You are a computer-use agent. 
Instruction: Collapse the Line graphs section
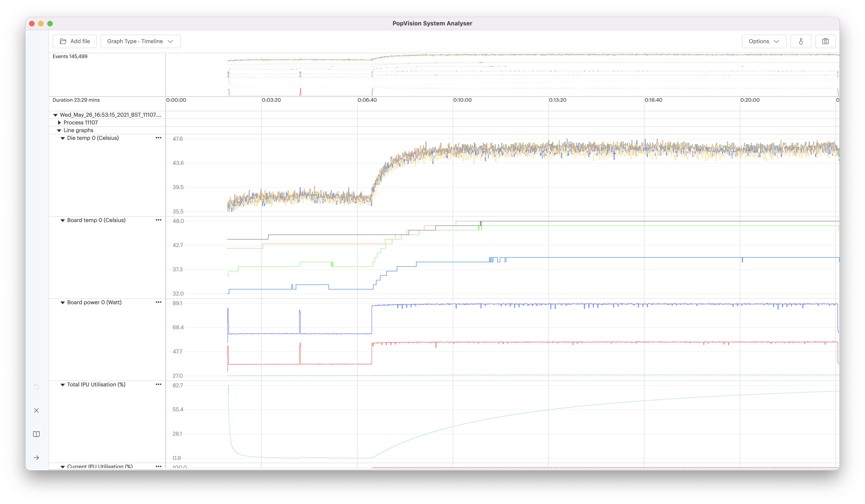59,130
